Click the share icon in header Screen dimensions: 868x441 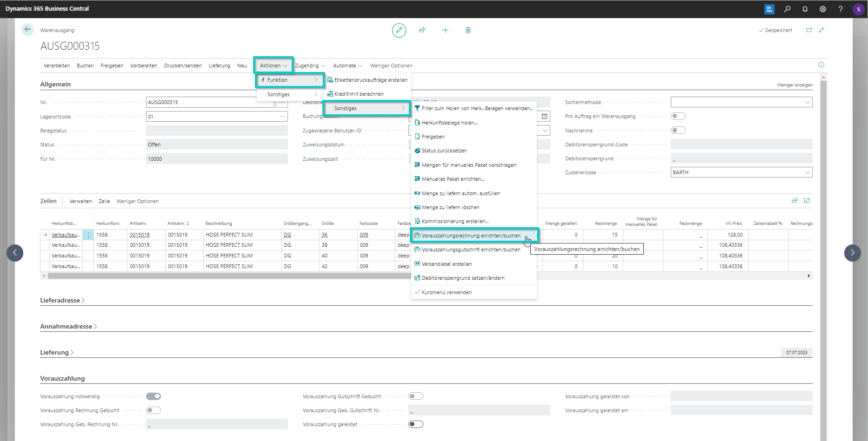click(422, 30)
